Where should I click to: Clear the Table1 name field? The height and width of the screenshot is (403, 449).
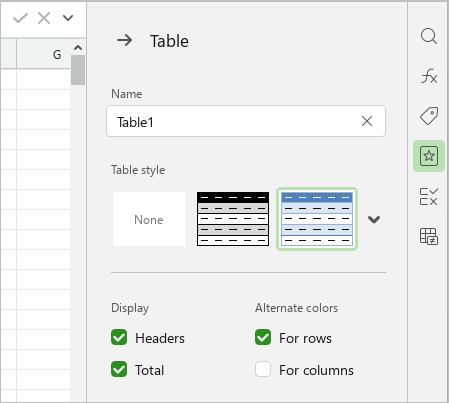[x=367, y=121]
